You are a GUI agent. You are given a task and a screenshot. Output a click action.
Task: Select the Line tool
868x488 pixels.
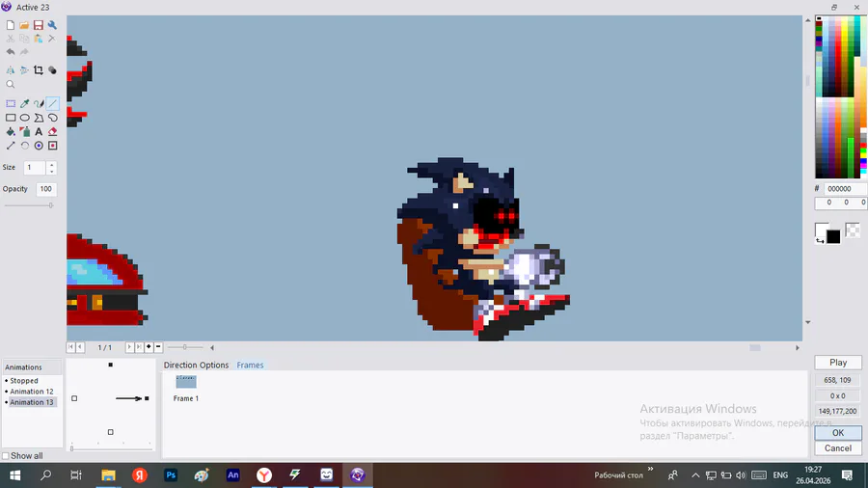(53, 103)
